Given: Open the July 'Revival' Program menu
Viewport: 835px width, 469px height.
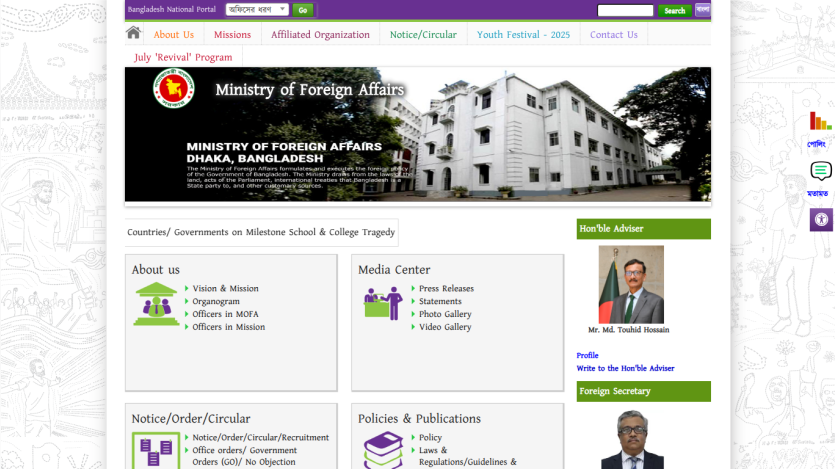Looking at the screenshot, I should 183,57.
